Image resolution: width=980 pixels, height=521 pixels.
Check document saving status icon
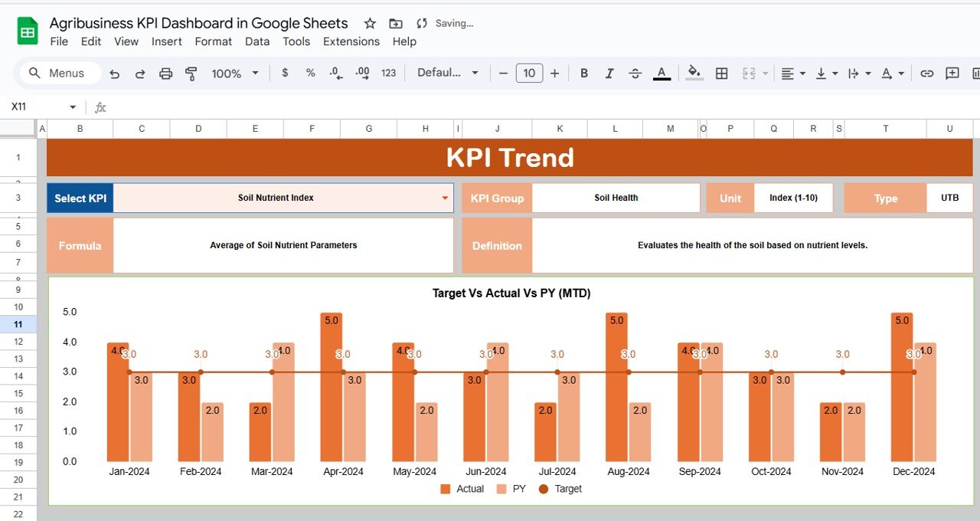(421, 24)
